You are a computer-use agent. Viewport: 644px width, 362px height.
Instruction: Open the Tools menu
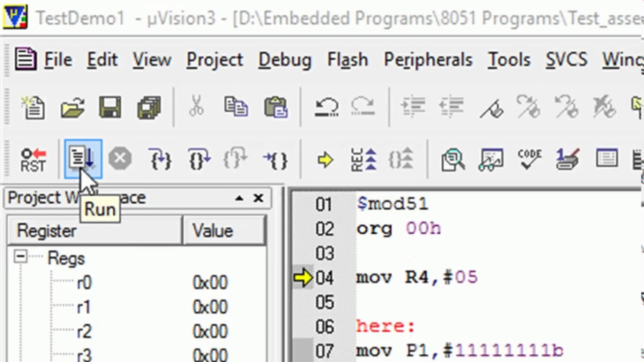pyautogui.click(x=509, y=60)
